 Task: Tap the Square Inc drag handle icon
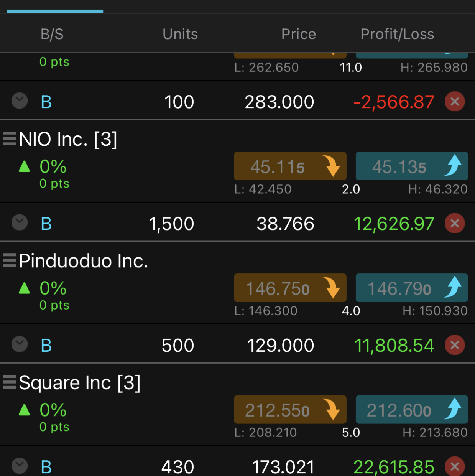pos(10,382)
